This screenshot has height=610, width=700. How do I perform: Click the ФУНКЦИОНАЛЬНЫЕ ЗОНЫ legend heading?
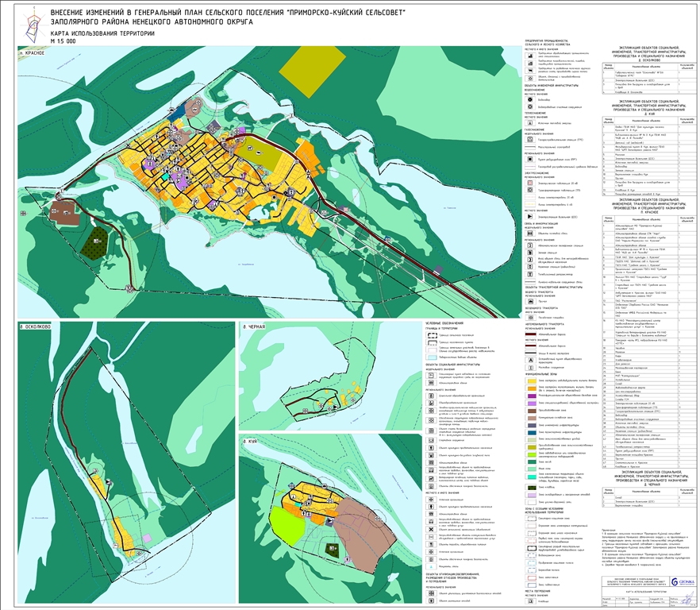tap(540, 373)
